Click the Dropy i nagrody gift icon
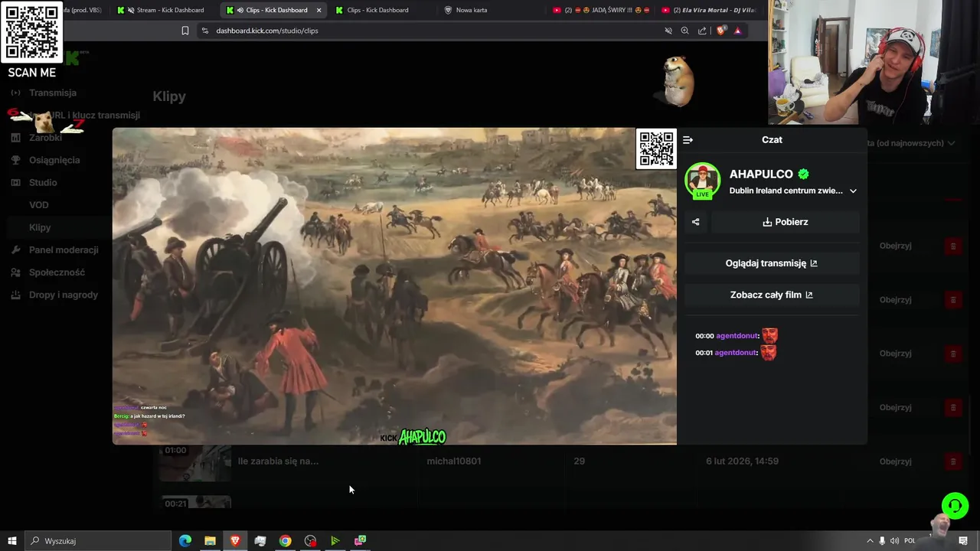This screenshot has height=551, width=980. coord(15,295)
